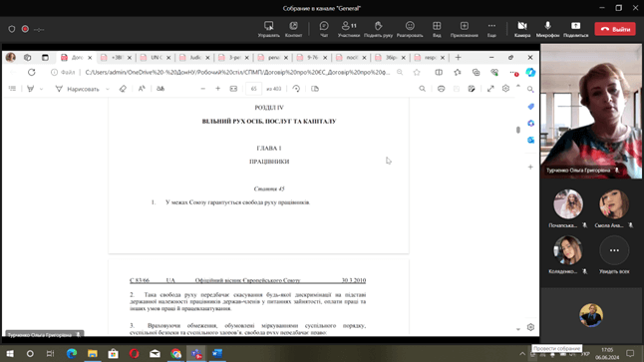Toggle the camera on or off

pyautogui.click(x=522, y=29)
